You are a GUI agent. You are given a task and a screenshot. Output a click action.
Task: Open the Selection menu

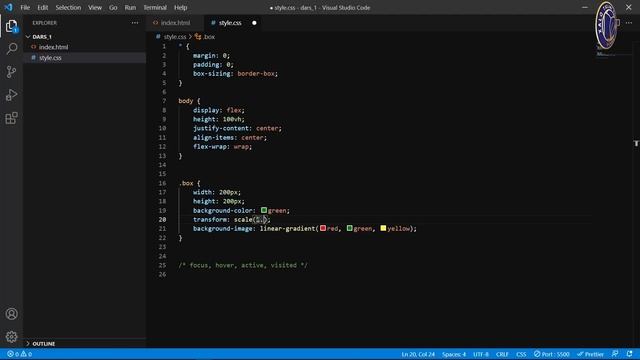68,7
